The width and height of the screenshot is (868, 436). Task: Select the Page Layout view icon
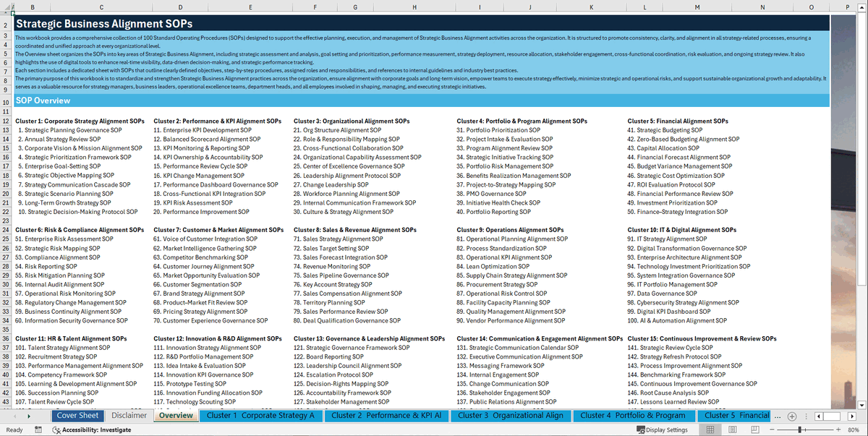[731, 428]
